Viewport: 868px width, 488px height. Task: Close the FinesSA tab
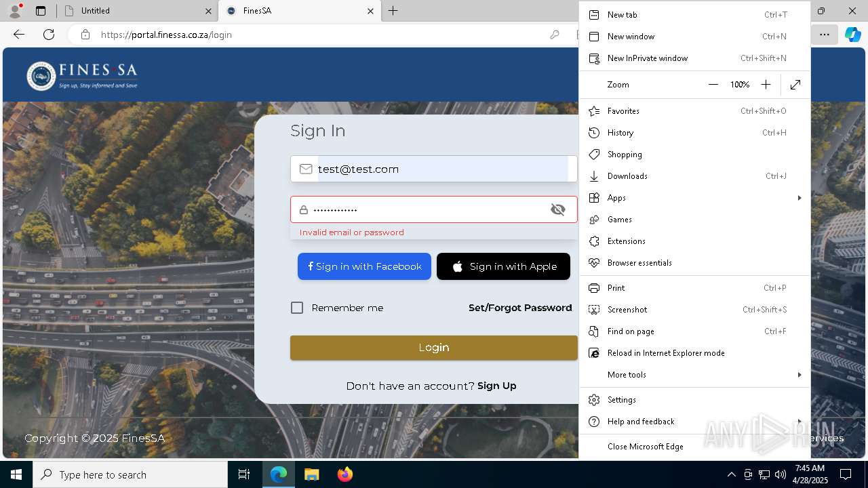(x=370, y=11)
